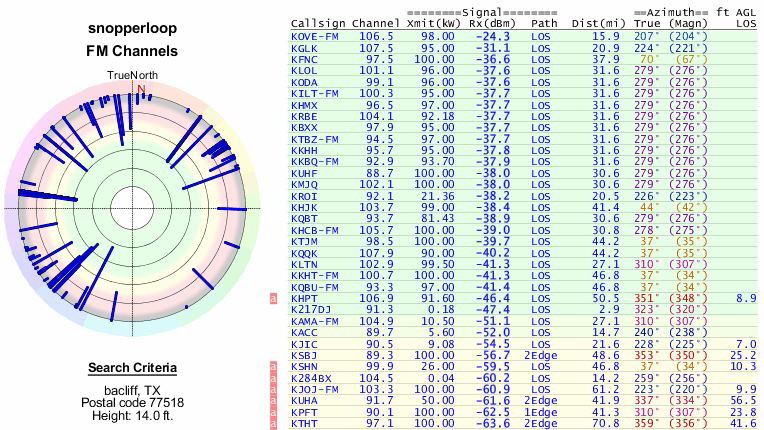Click the red N north marker on radar
The width and height of the screenshot is (764, 430).
click(141, 88)
